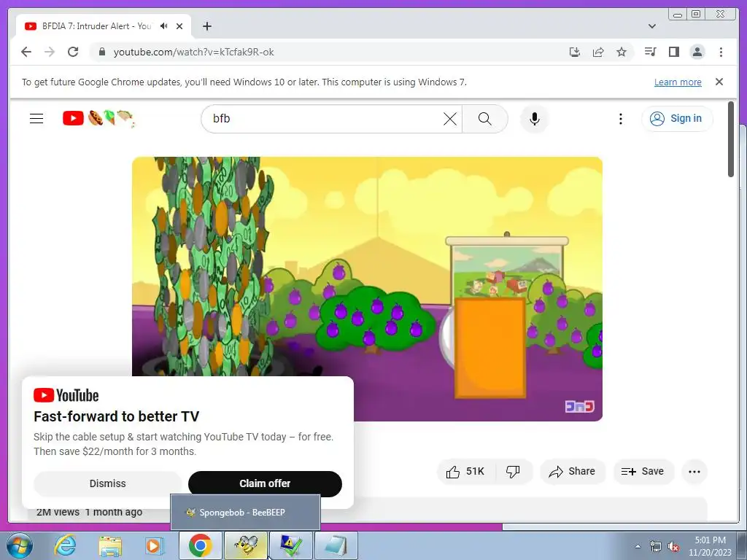Click the site lock icon in the address bar
Image resolution: width=747 pixels, height=560 pixels.
click(102, 52)
